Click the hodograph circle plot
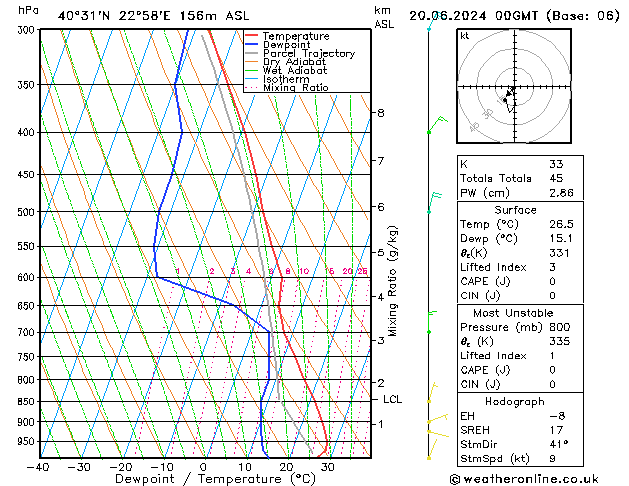The height and width of the screenshot is (486, 629). [x=510, y=88]
